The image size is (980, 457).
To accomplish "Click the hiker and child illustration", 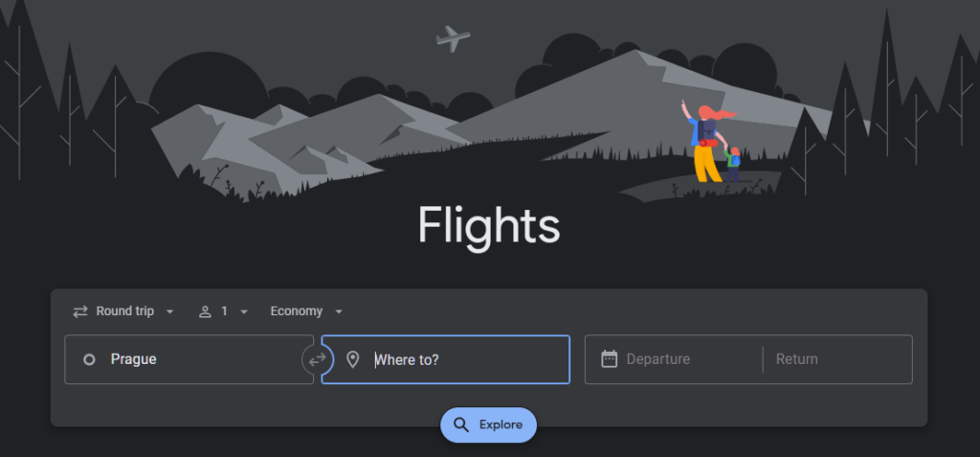I will point(711,142).
